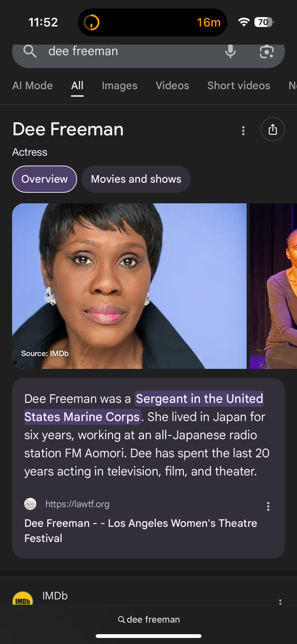The height and width of the screenshot is (644, 297).
Task: Open three-dot menu beside Dee Freeman title
Action: [243, 131]
